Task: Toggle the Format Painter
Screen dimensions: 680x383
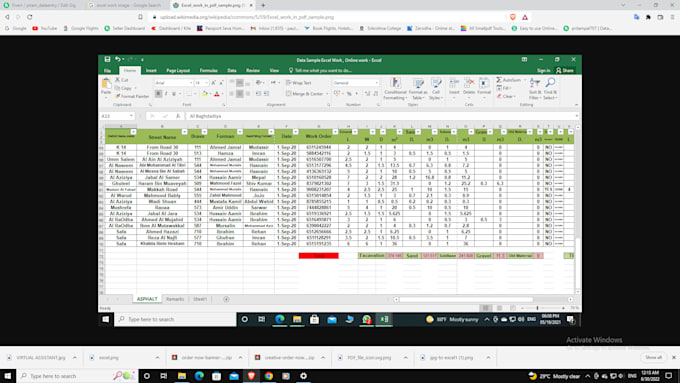Action: [x=132, y=96]
